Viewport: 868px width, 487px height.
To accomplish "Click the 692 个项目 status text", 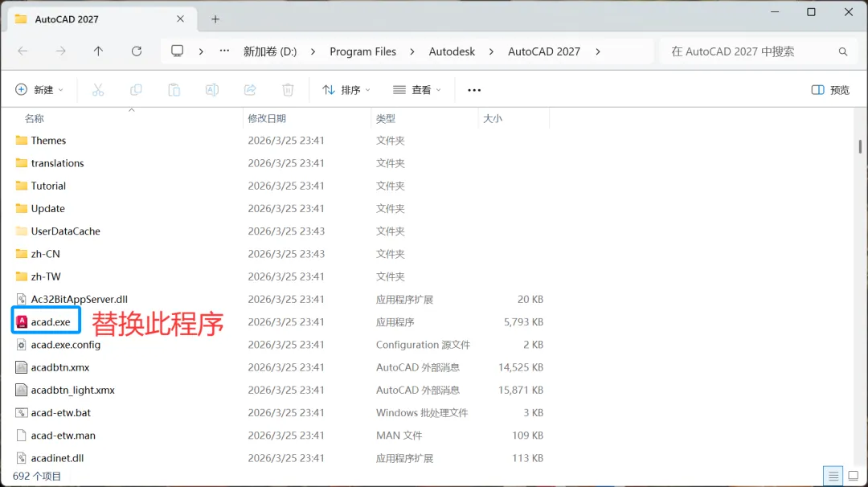I will click(36, 477).
